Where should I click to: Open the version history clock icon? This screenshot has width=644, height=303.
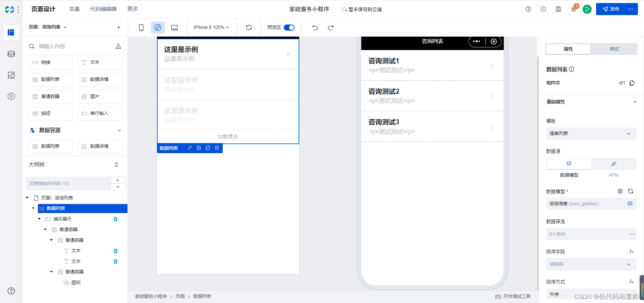[x=543, y=9]
